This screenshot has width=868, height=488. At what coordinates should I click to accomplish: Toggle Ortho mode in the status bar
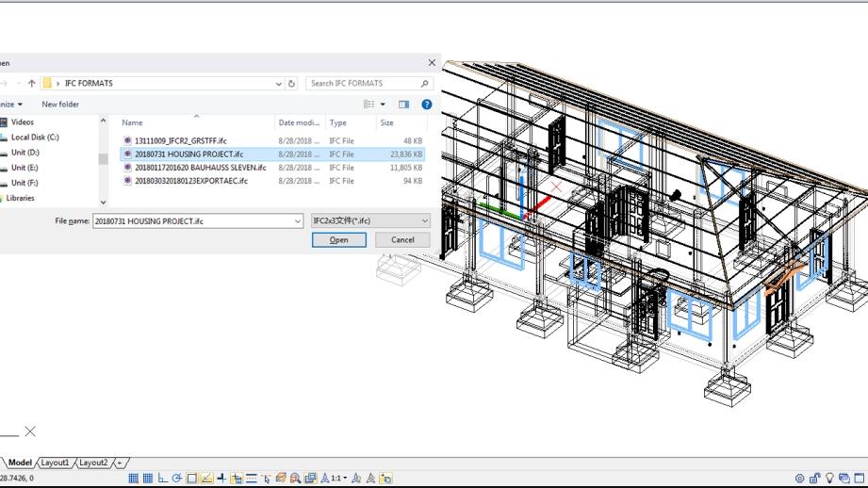163,478
